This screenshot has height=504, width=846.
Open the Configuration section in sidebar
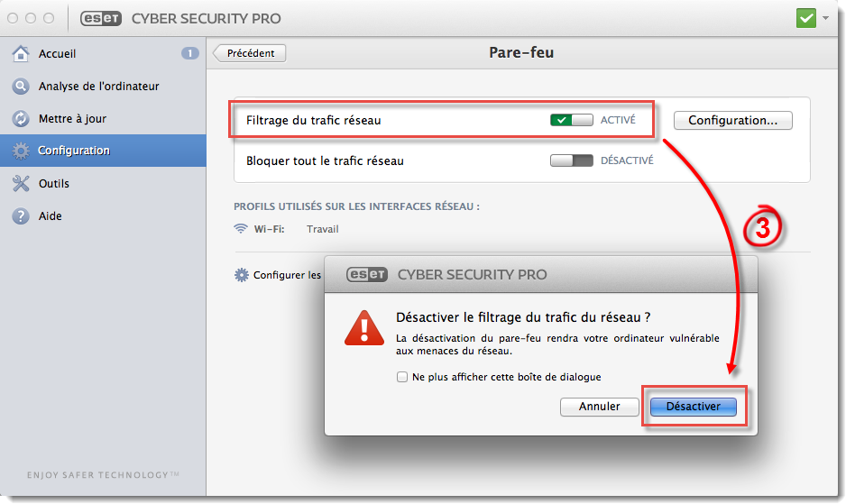74,151
